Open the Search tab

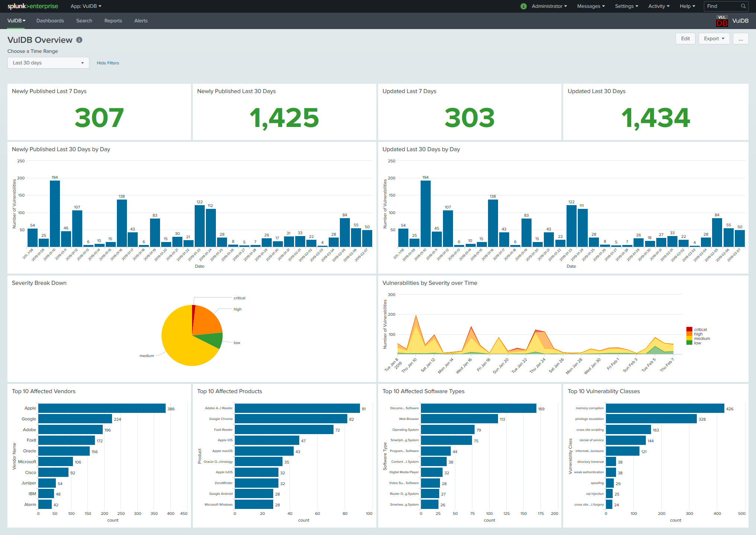coord(84,20)
